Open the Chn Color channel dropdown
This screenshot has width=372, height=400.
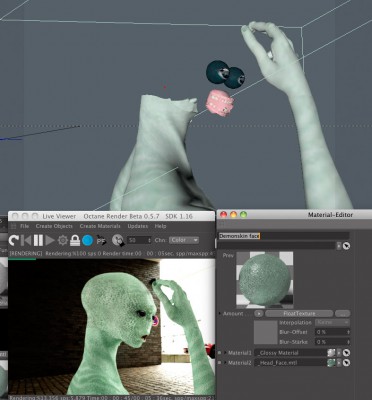click(x=184, y=240)
